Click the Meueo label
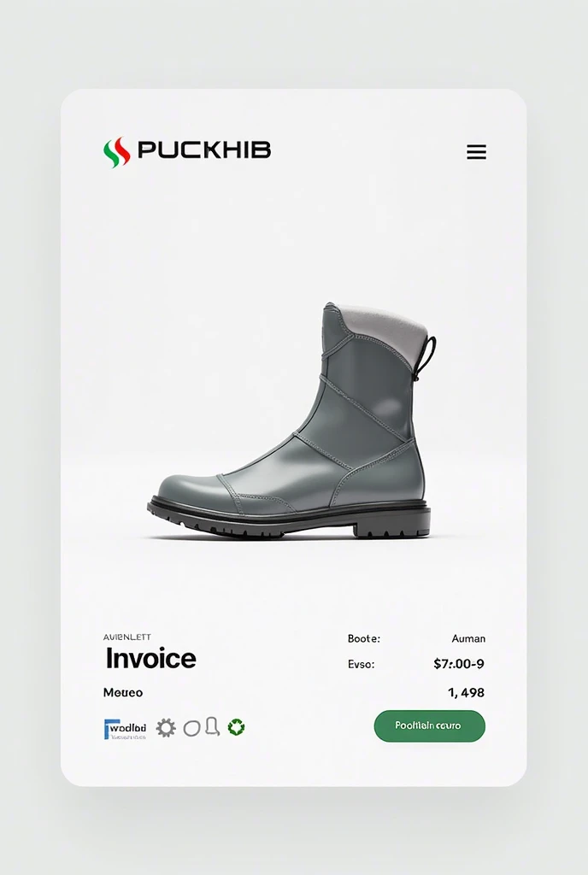The width and height of the screenshot is (588, 875). point(123,692)
